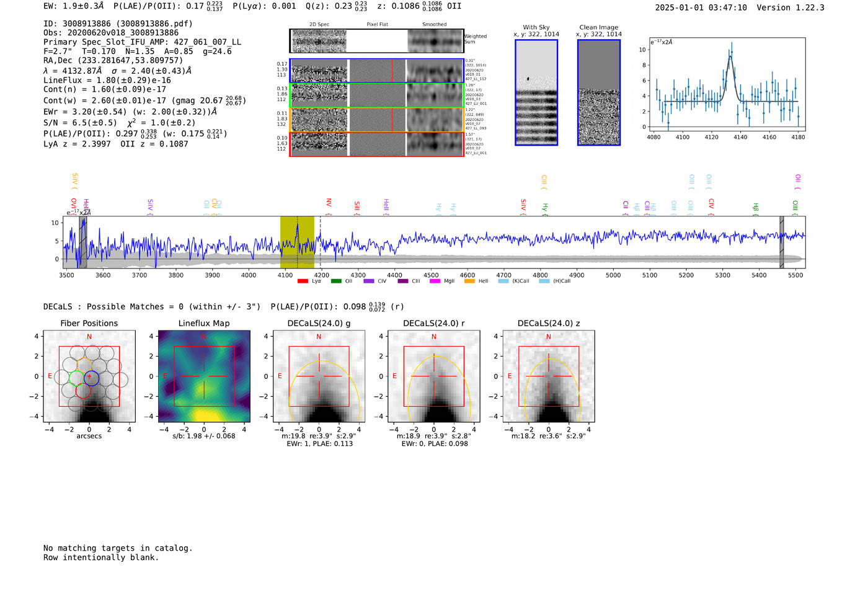Click the RA,Dec coordinates line
Screen dimensions: 868x591
tap(113, 60)
